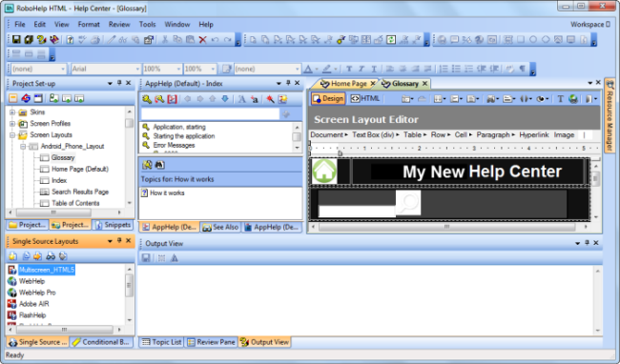This screenshot has height=364, width=620.
Task: Collapse the Android_Phone_Layout tree node
Action: [x=23, y=147]
